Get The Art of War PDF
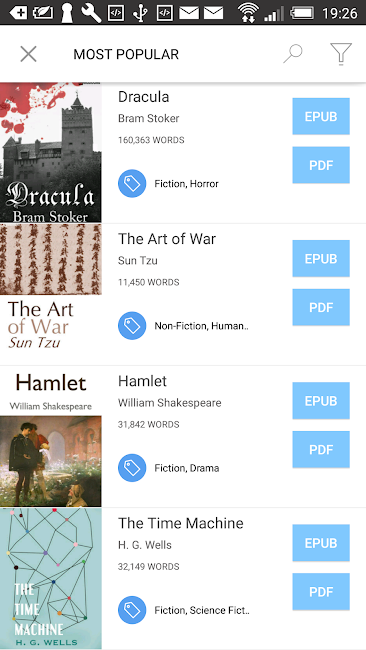Screen dimensions: 366x650 click(321, 307)
